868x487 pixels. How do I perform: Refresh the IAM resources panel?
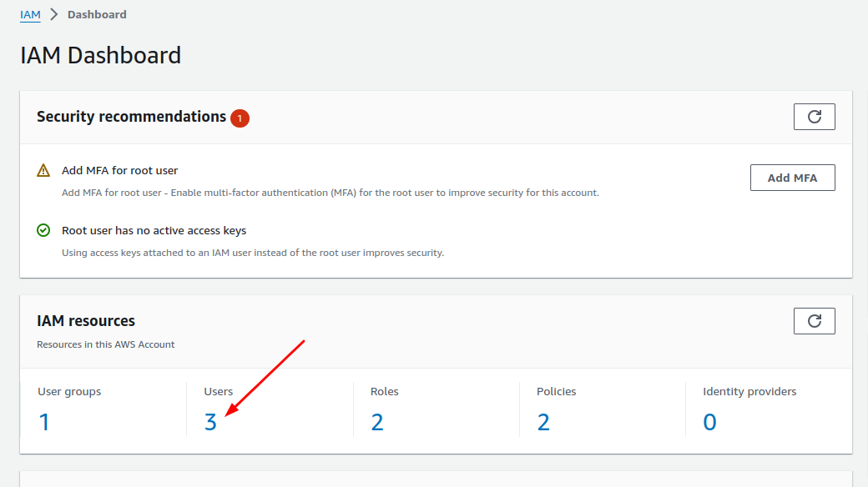point(814,320)
